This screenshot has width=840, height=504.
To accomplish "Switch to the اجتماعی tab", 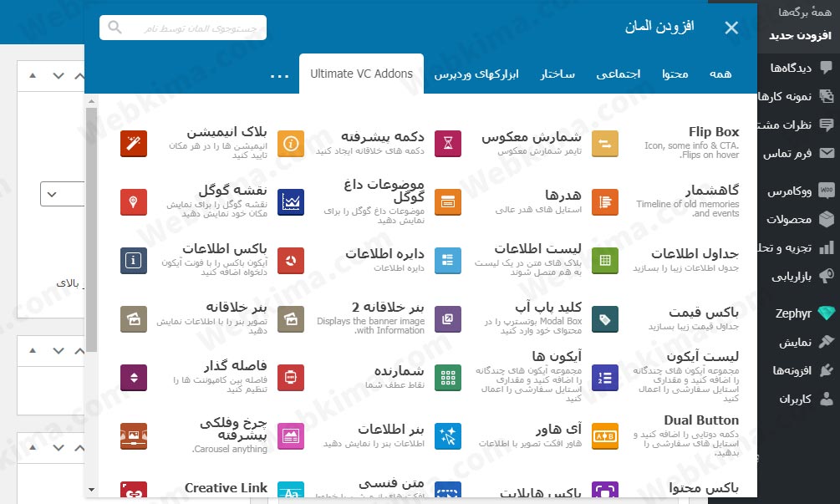I will pos(619,74).
